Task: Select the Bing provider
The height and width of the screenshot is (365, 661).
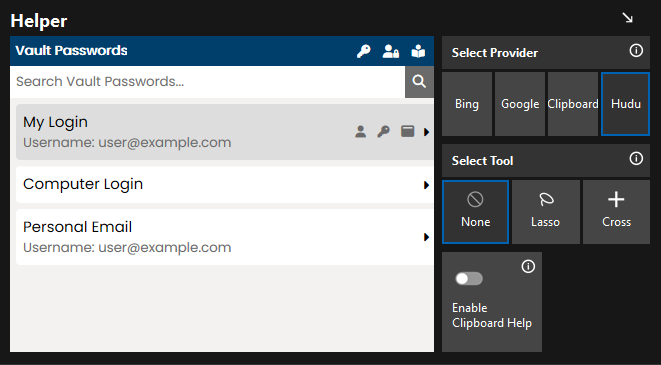Action: pos(467,104)
